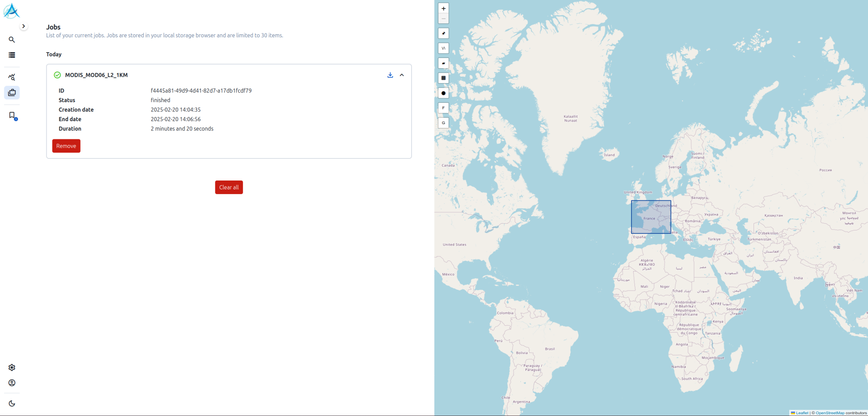Image resolution: width=868 pixels, height=416 pixels.
Task: Open the analytics search icon in sidebar
Action: point(12,77)
